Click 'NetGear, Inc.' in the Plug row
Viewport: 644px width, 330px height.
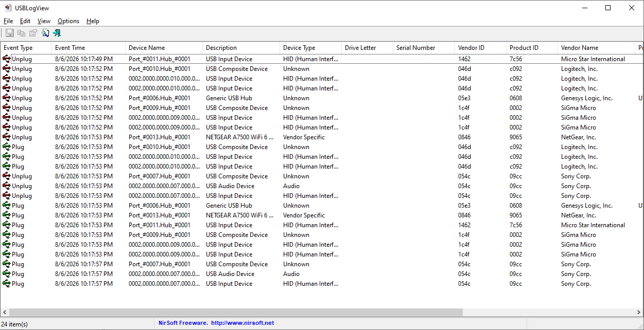579,215
